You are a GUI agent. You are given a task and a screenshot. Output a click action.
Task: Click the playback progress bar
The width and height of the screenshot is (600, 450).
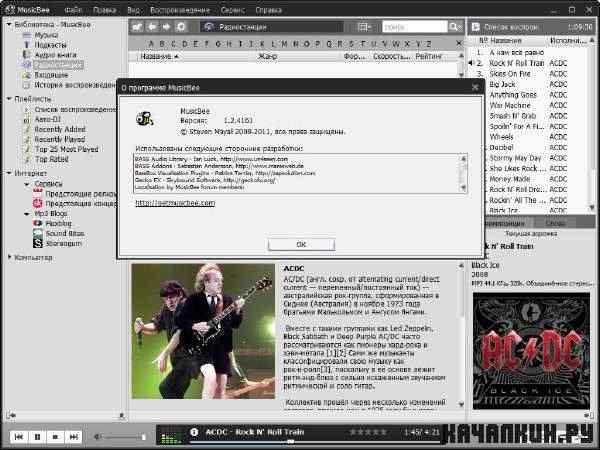314,442
